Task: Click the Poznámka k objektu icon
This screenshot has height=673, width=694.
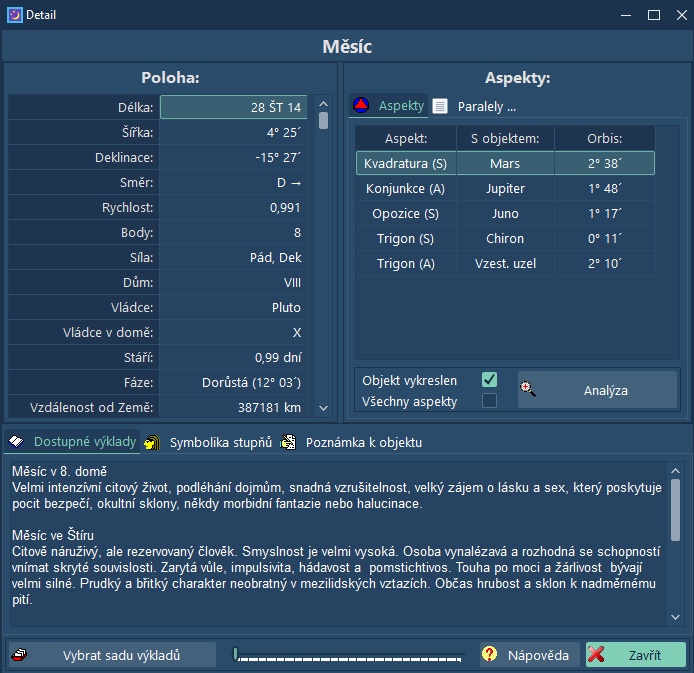Action: point(289,442)
